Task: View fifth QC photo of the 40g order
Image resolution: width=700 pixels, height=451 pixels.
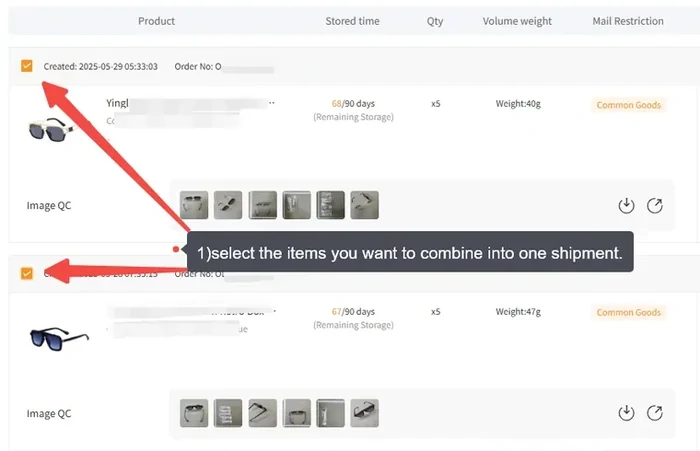Action: pyautogui.click(x=330, y=205)
